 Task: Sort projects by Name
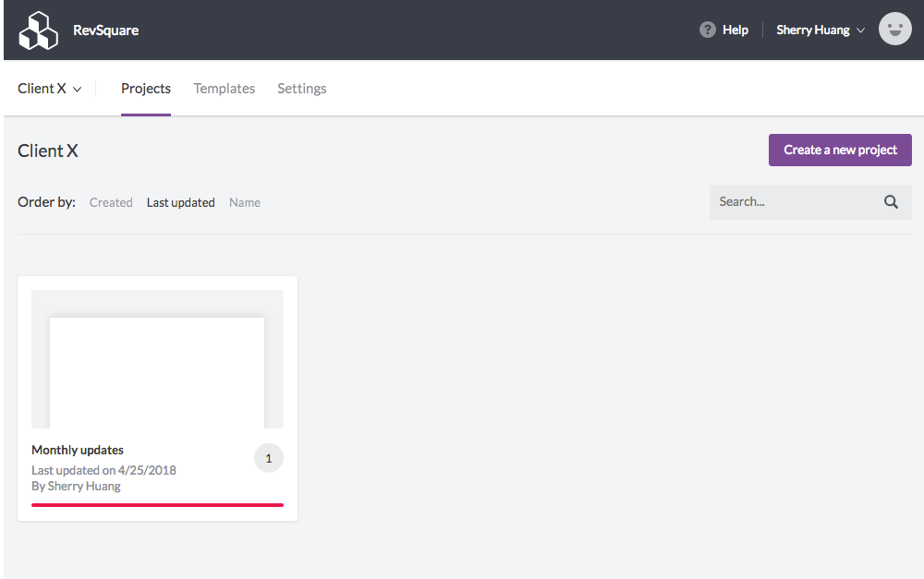pos(244,202)
